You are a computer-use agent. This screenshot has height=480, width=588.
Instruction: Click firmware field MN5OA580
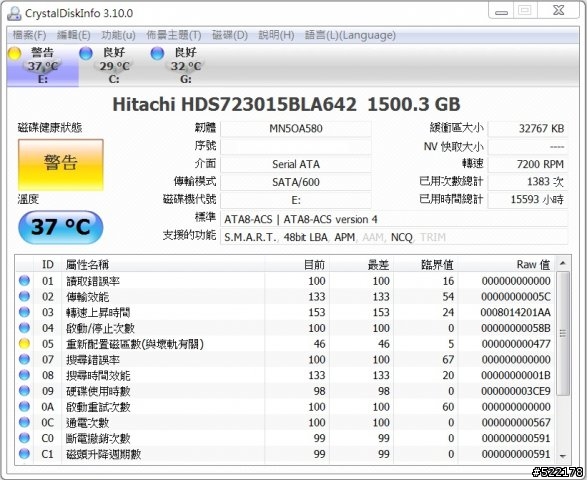point(296,129)
